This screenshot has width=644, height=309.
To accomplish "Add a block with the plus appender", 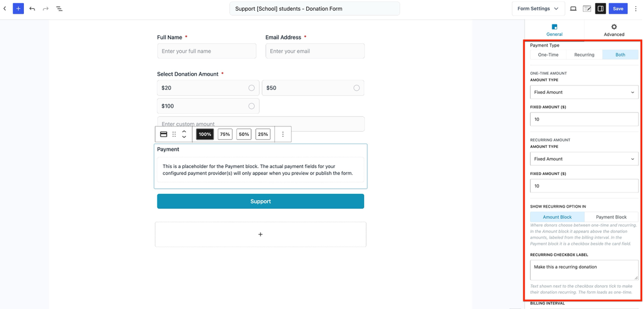I will tap(260, 234).
